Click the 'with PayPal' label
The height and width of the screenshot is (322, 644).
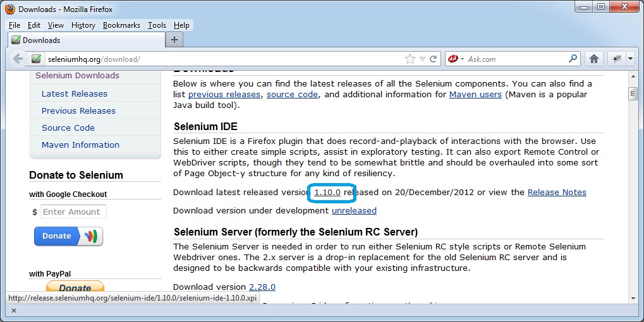(50, 274)
